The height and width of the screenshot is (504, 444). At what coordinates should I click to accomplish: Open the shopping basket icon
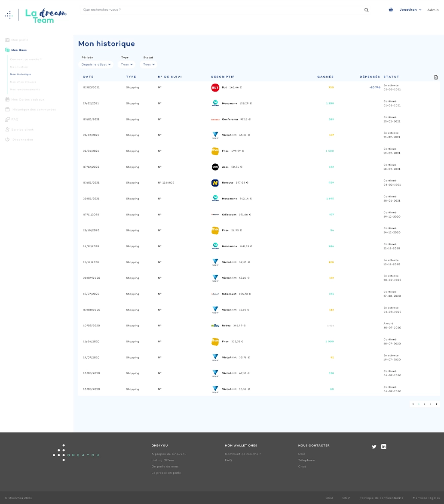pos(391,9)
